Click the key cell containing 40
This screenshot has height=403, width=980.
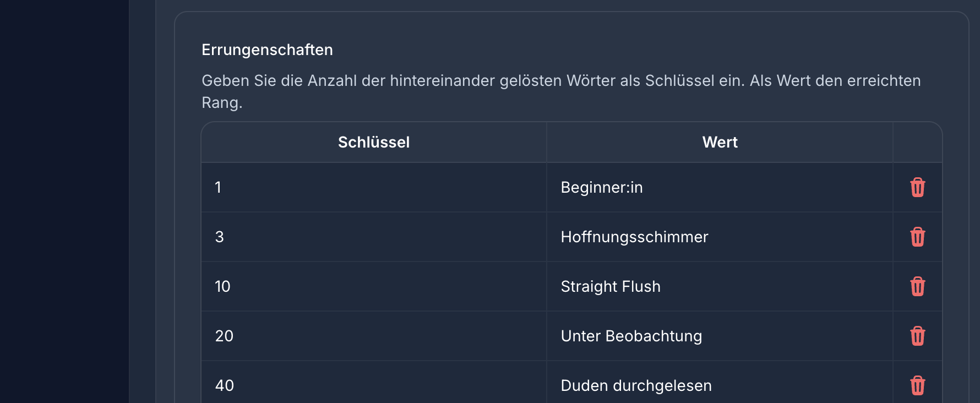coord(374,385)
